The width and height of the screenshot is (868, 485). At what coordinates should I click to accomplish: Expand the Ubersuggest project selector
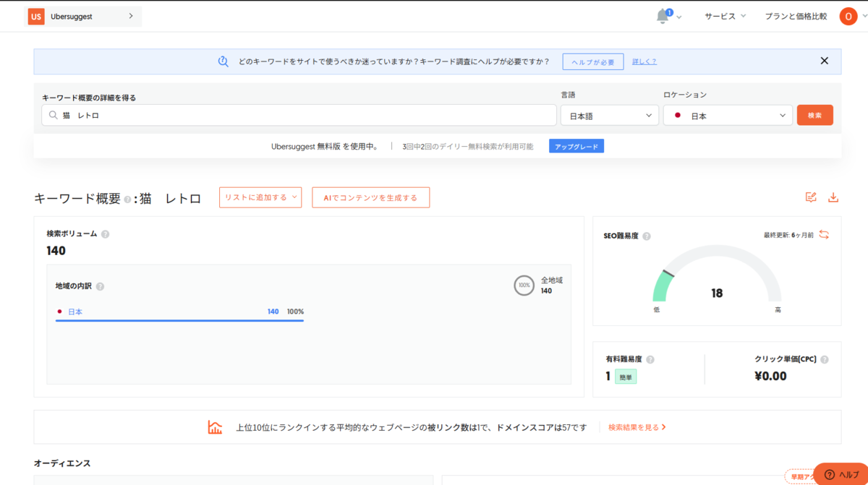[85, 17]
